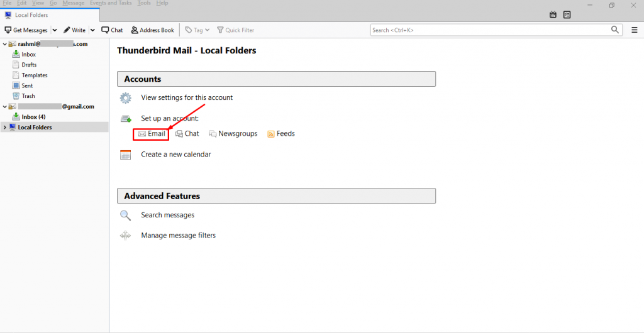Open the Calendar tab icon
Image resolution: width=644 pixels, height=333 pixels.
553,14
